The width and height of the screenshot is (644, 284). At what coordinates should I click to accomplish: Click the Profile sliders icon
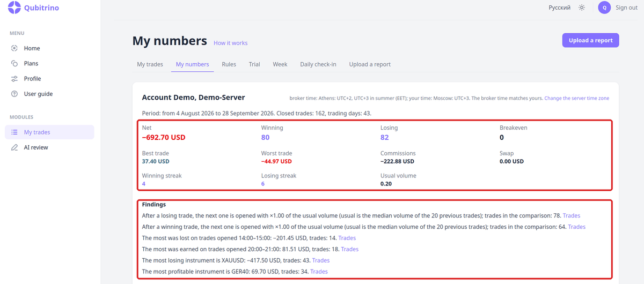(x=14, y=79)
